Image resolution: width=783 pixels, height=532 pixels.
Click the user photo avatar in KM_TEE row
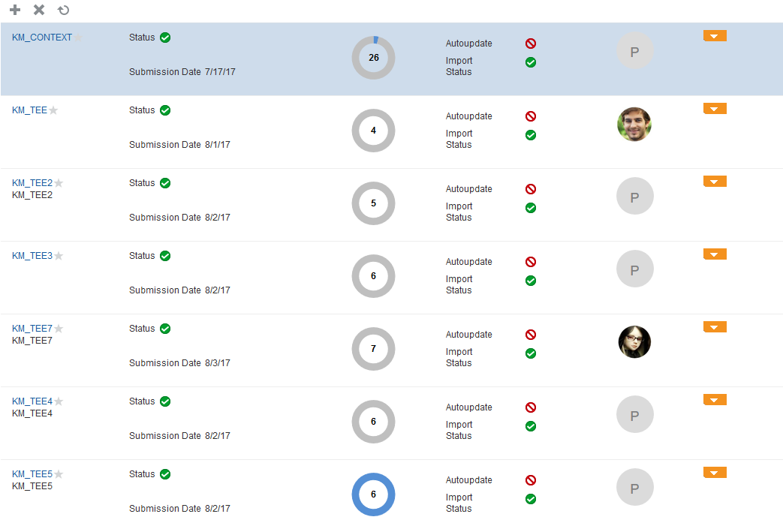point(634,124)
